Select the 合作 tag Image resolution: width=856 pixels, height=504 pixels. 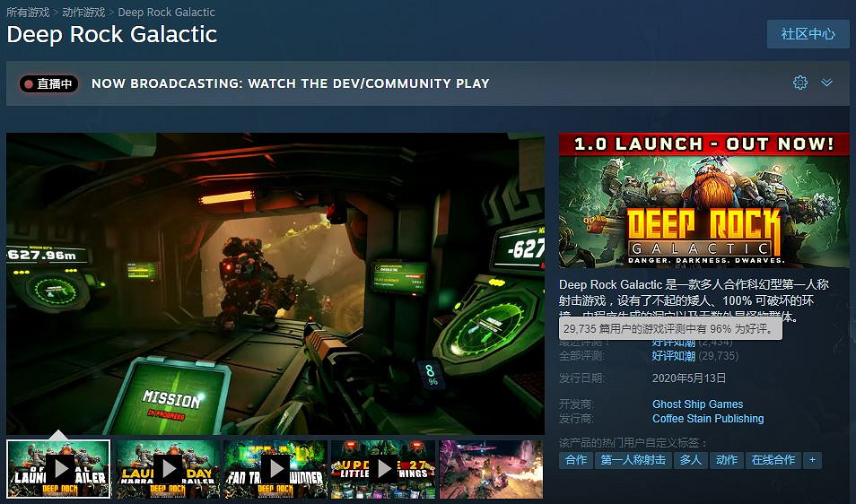tap(575, 460)
